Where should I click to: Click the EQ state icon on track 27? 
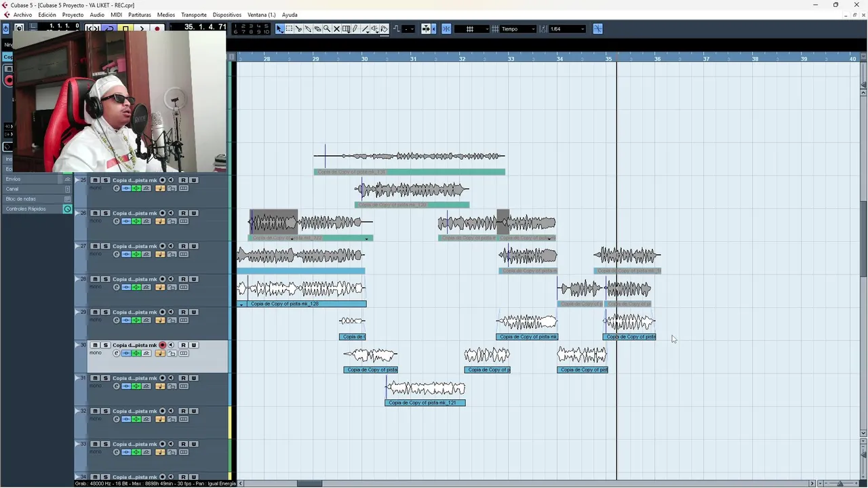(x=136, y=254)
